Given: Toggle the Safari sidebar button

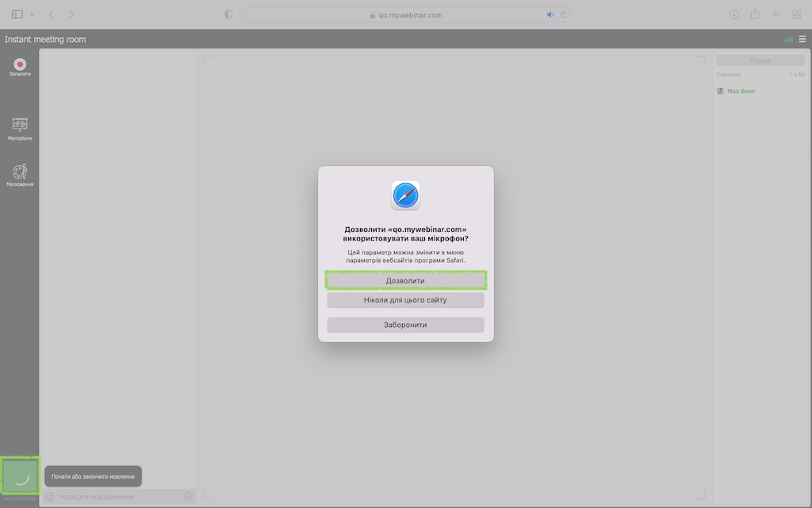Looking at the screenshot, I should (x=17, y=14).
